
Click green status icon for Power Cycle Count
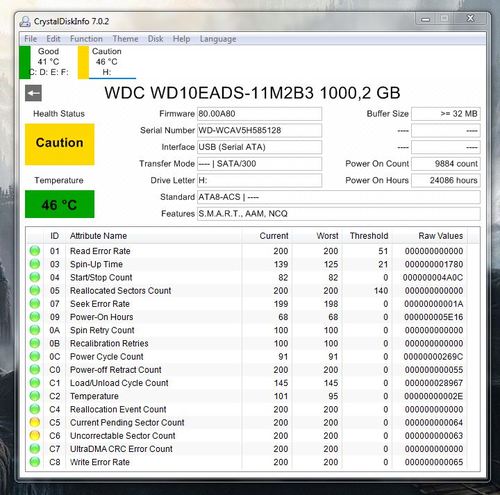(x=35, y=356)
